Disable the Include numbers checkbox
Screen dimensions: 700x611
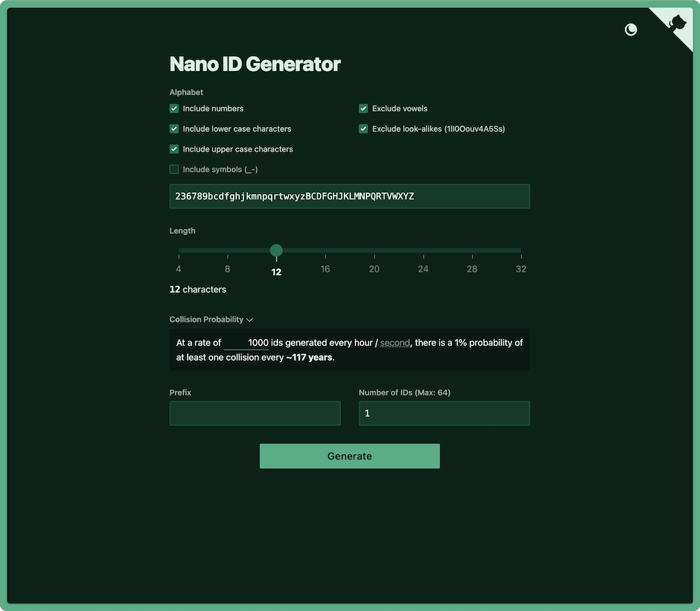(x=174, y=108)
